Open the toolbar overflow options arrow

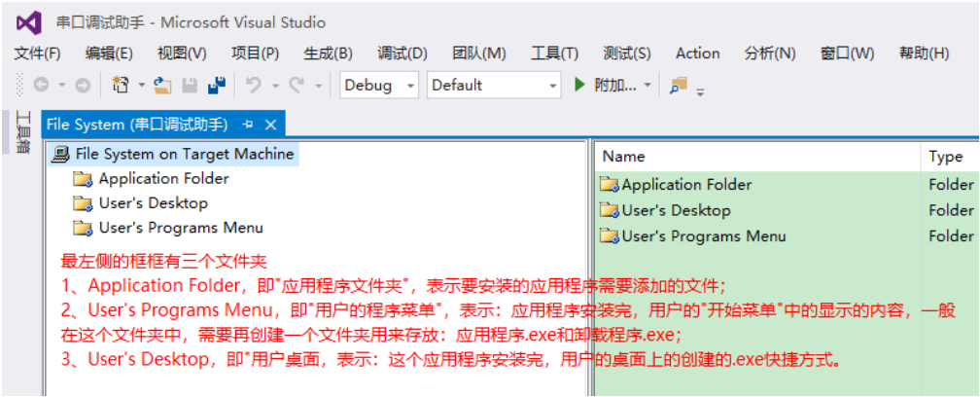(701, 92)
